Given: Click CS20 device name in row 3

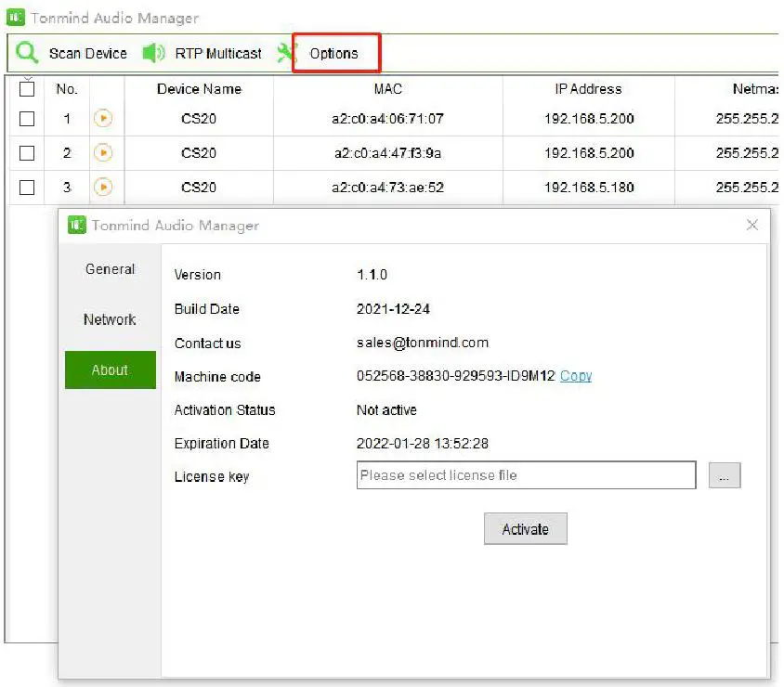Looking at the screenshot, I should point(199,188).
